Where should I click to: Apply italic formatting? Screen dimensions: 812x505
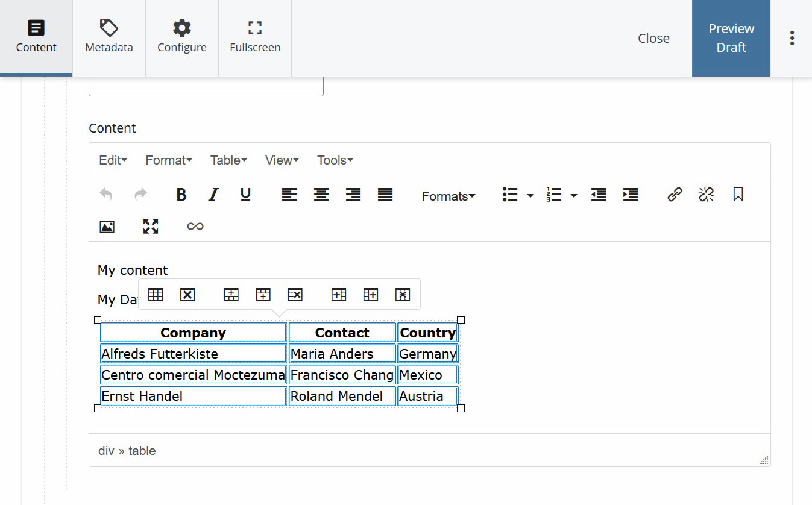[x=213, y=195]
